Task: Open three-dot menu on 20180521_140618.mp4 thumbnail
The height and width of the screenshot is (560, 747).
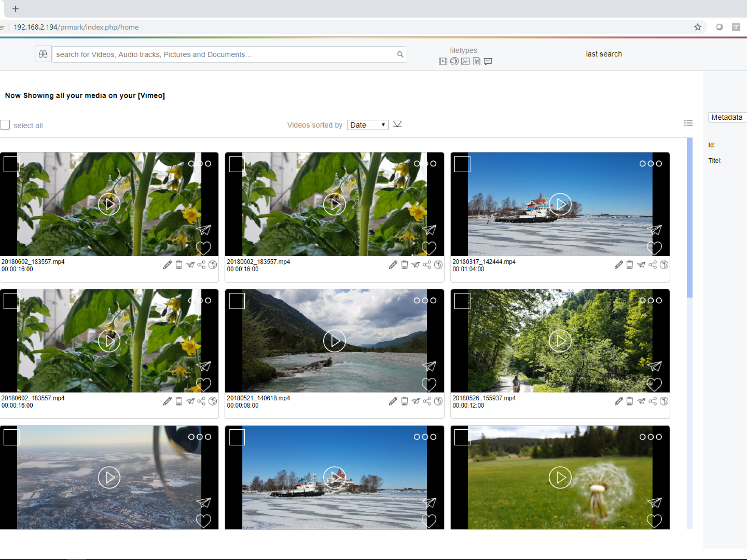Action: tap(425, 301)
